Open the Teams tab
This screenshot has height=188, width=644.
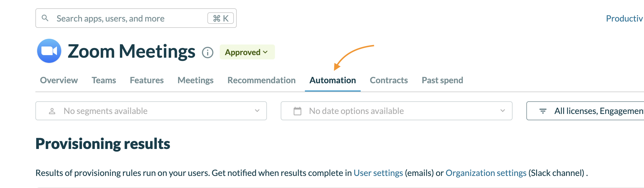tap(104, 80)
